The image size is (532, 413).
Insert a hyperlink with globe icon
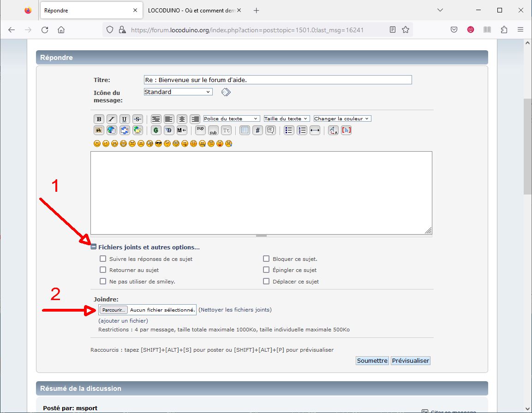[112, 130]
